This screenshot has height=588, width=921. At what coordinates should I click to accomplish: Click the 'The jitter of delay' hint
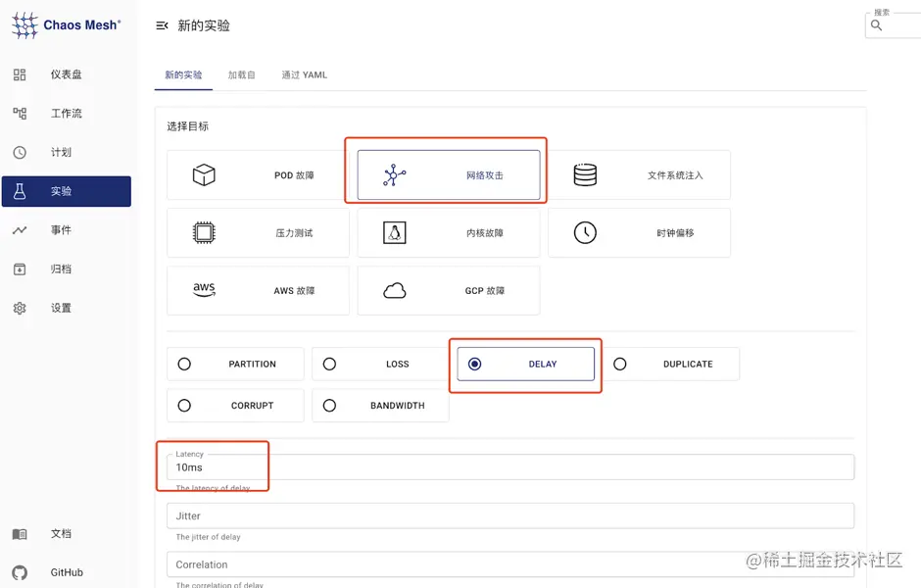click(x=208, y=537)
